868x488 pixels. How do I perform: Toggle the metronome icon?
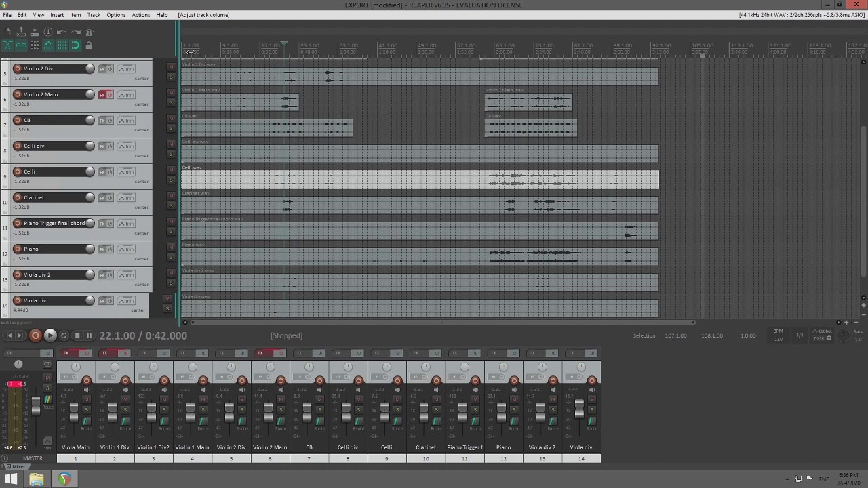[x=89, y=32]
